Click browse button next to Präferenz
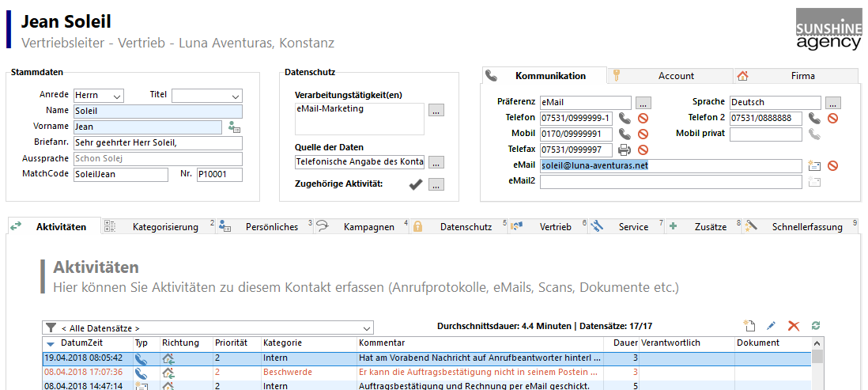This screenshot has width=868, height=390. [643, 103]
